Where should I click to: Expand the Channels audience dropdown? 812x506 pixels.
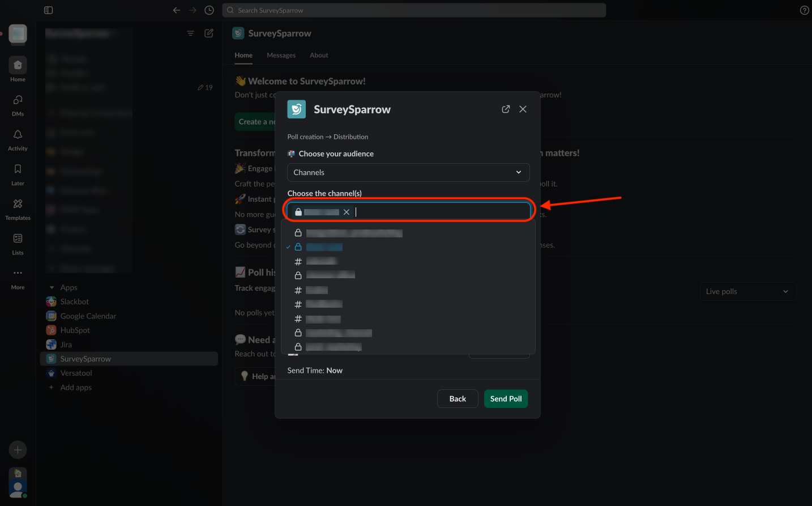coord(408,172)
